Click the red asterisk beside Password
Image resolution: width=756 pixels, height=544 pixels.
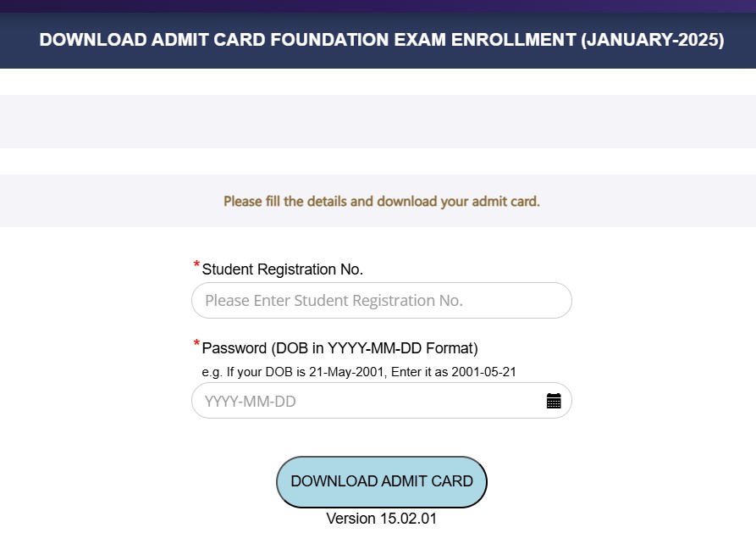coord(196,344)
